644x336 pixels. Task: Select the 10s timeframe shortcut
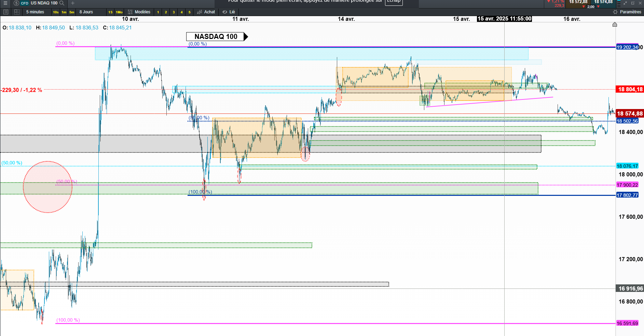point(56,12)
